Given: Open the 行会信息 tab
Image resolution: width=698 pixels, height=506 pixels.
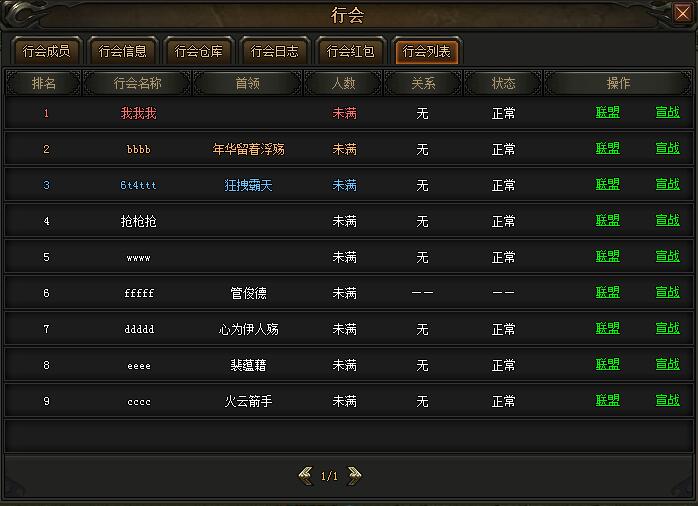Looking at the screenshot, I should pyautogui.click(x=122, y=51).
